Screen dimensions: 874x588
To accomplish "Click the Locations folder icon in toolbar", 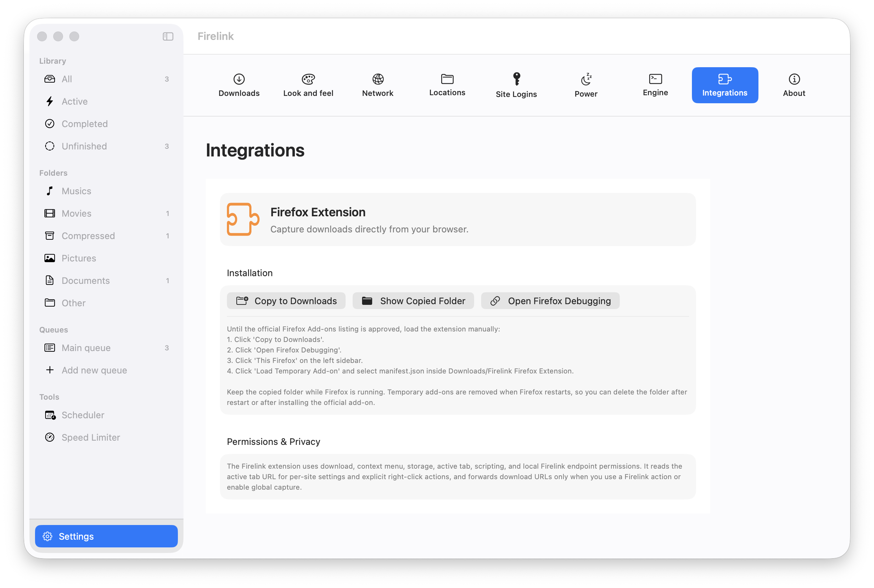I will click(447, 79).
